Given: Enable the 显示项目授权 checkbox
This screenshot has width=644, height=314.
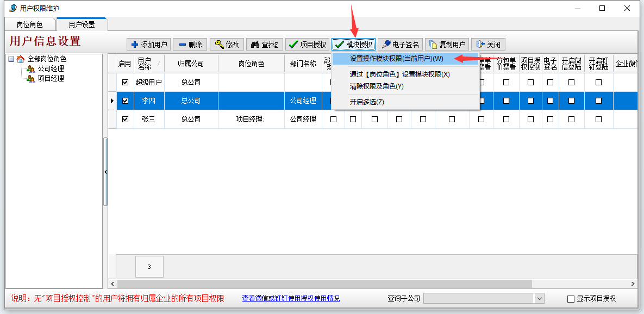Looking at the screenshot, I should tap(571, 299).
